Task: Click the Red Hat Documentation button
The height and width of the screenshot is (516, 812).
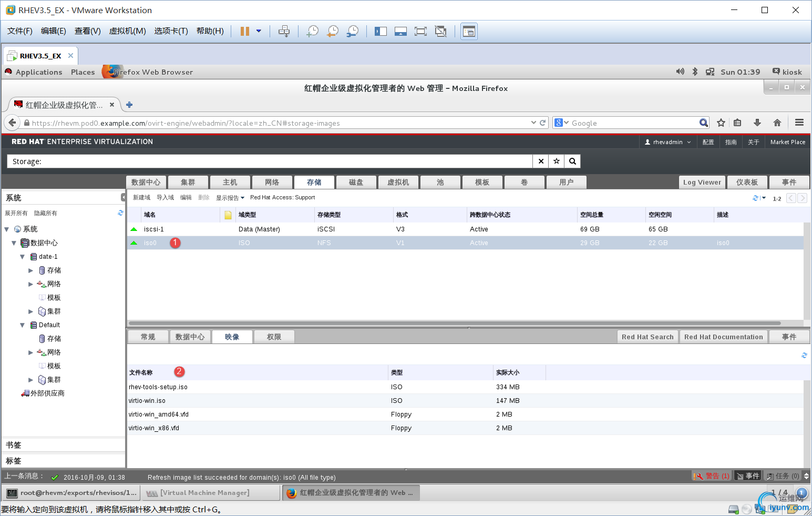Action: [724, 337]
